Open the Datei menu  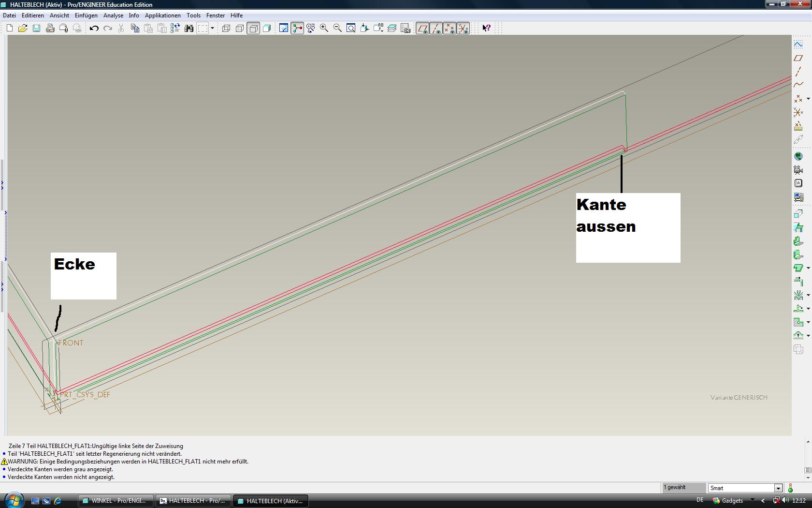[9, 15]
